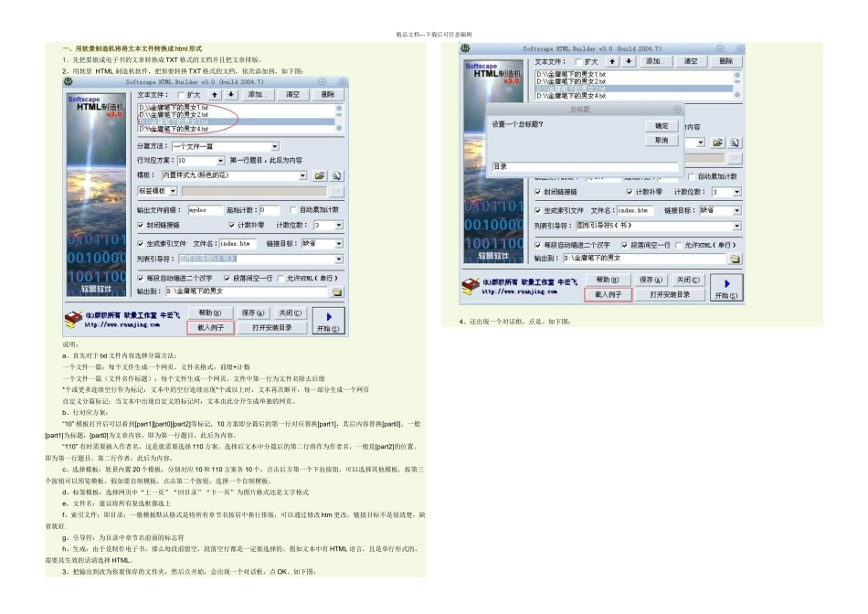Viewport: 868px width, 614px height.
Task: Click 添加 button in left window
Action: pos(258,95)
